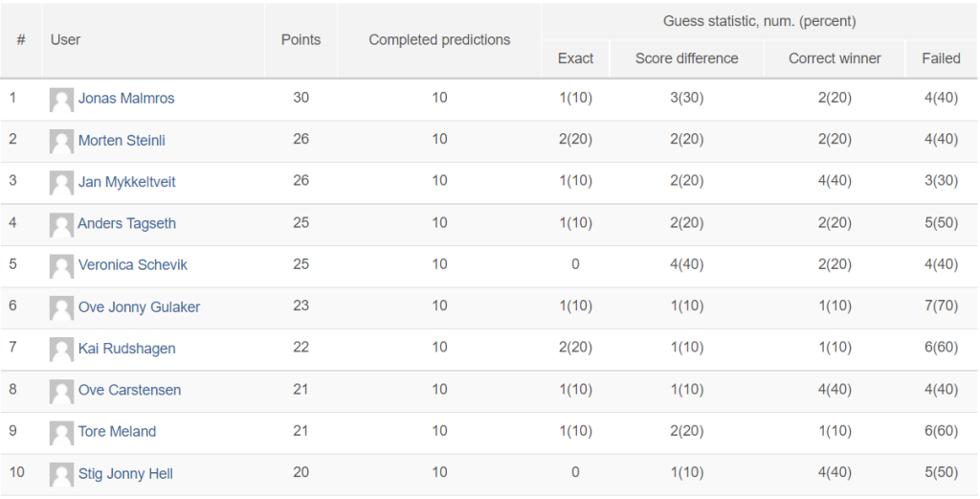Click Stig Jonny Hell avatar icon
Viewport: 980px width, 499px height.
tap(61, 475)
